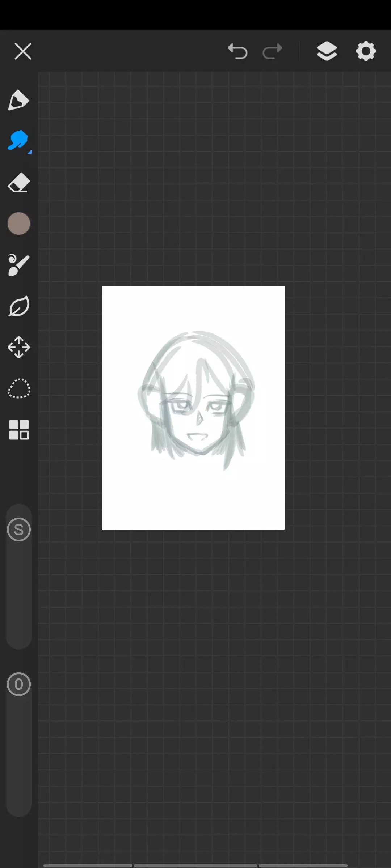This screenshot has width=391, height=868.
Task: Tap the S brush size button
Action: 18,530
